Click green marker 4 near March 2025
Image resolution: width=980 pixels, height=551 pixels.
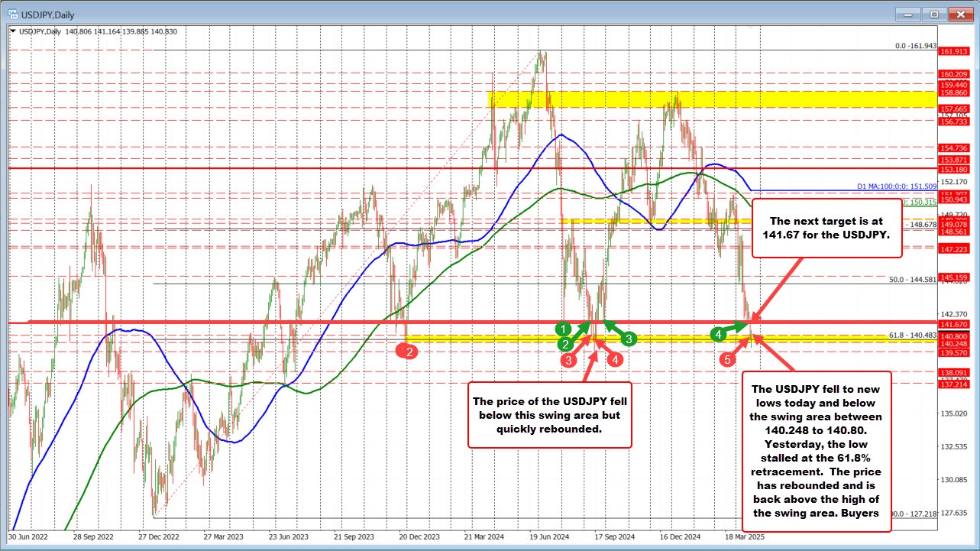point(718,334)
